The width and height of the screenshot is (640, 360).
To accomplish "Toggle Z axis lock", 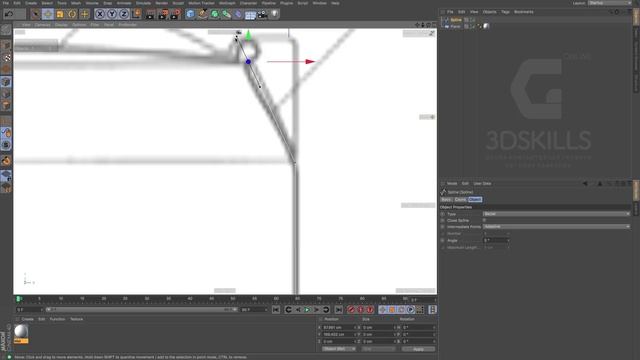I will [x=124, y=14].
